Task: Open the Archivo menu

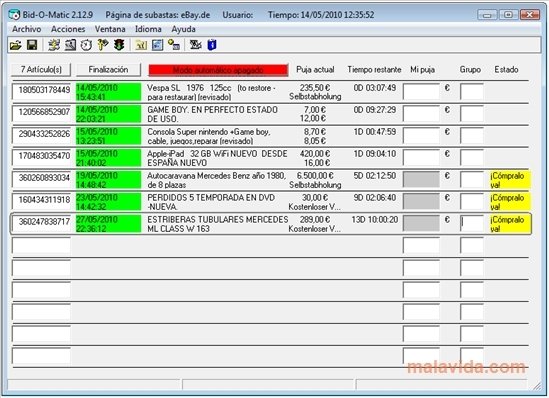Action: 27,29
